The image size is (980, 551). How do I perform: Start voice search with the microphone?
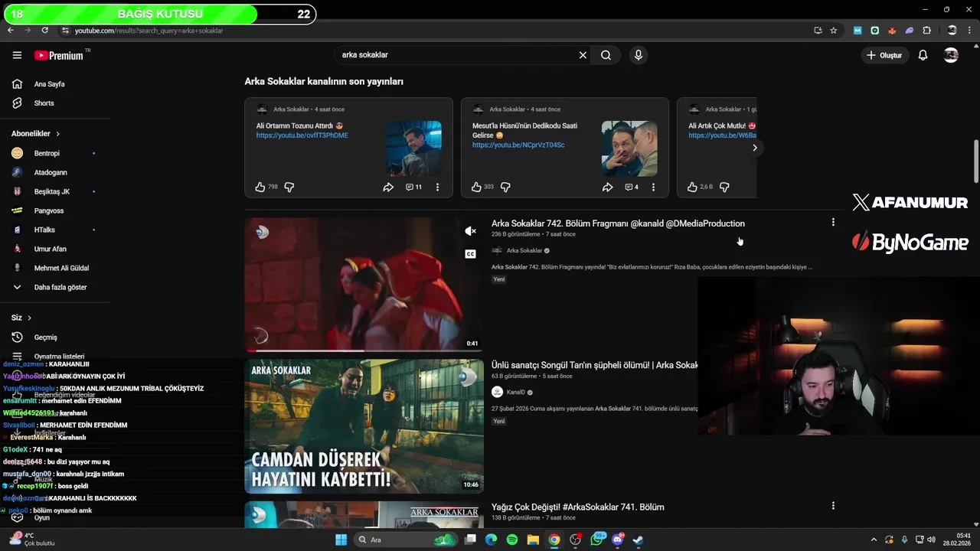click(x=638, y=55)
